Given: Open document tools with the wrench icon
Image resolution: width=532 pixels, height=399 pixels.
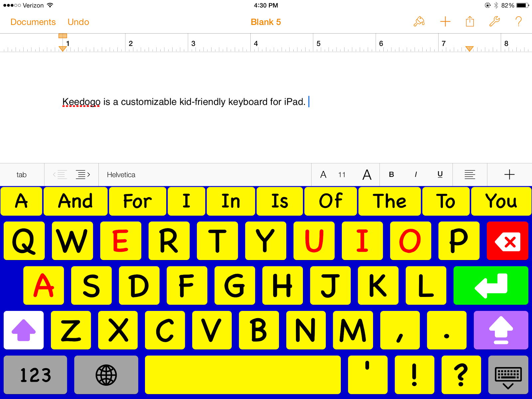Looking at the screenshot, I should coord(494,21).
